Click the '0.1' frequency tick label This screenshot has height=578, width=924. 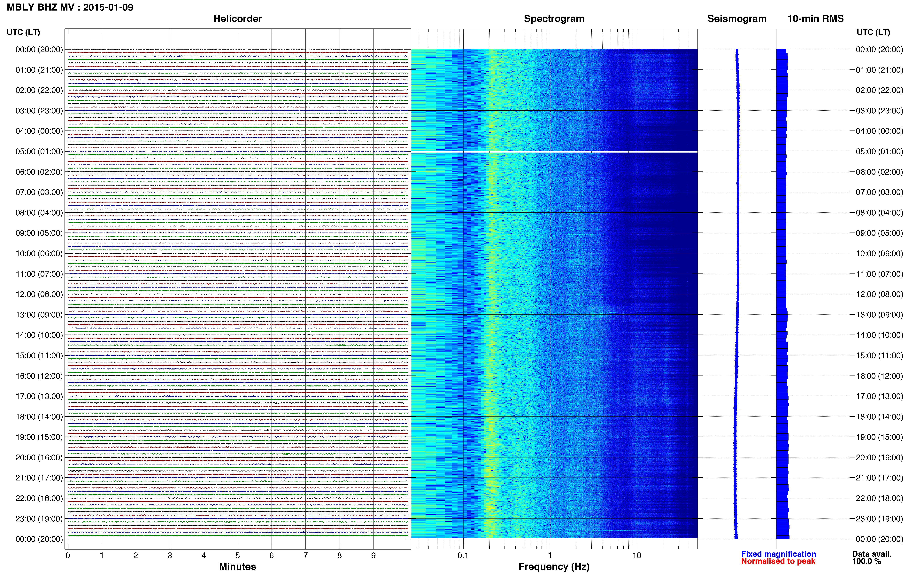point(463,555)
